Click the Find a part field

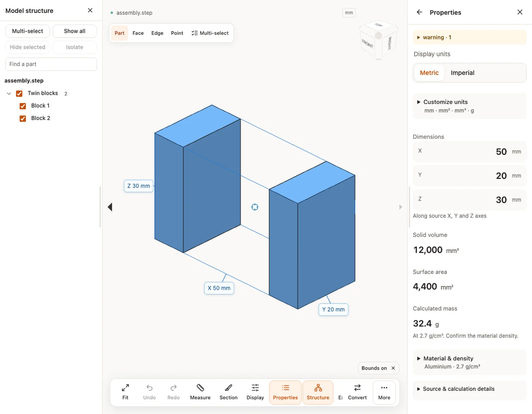(51, 64)
